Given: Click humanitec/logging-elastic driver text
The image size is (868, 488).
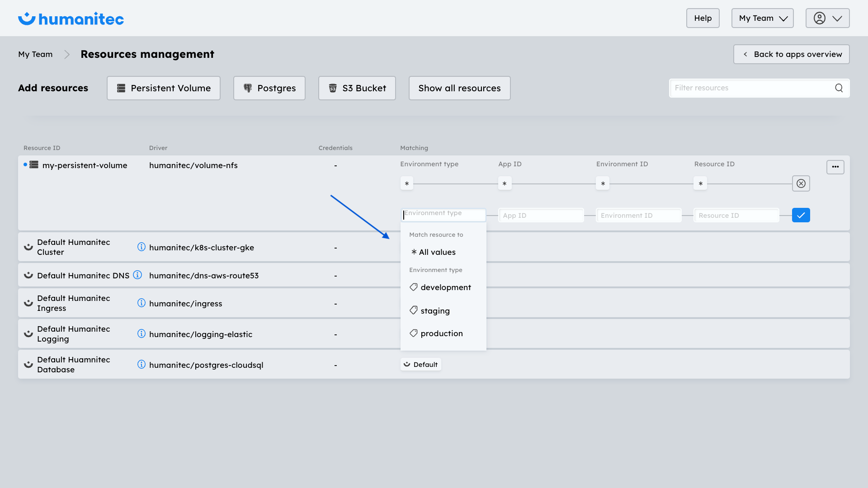Looking at the screenshot, I should coord(201,334).
